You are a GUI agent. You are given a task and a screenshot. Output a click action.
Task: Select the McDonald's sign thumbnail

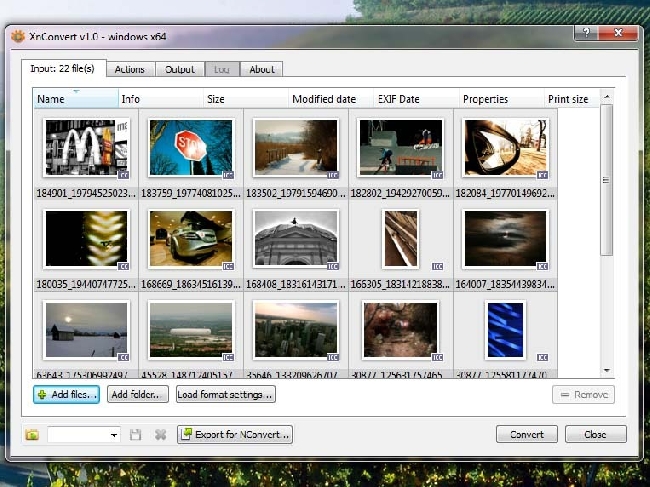pyautogui.click(x=86, y=148)
